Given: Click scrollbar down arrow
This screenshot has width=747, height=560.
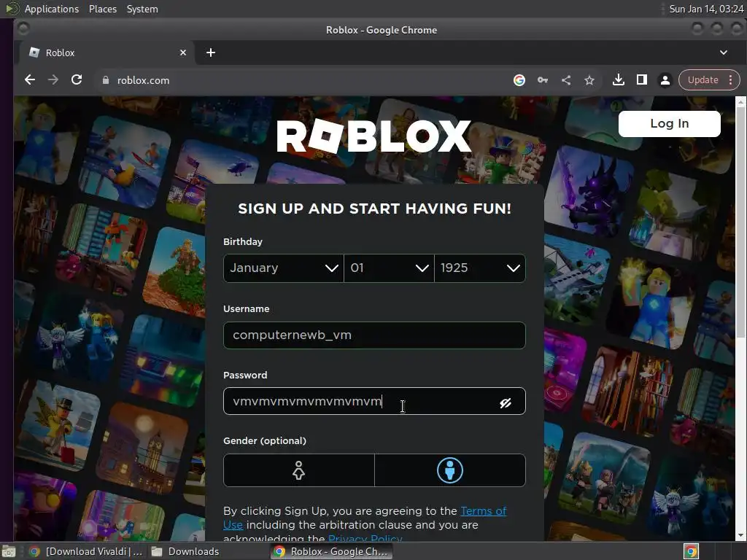Looking at the screenshot, I should (x=741, y=535).
